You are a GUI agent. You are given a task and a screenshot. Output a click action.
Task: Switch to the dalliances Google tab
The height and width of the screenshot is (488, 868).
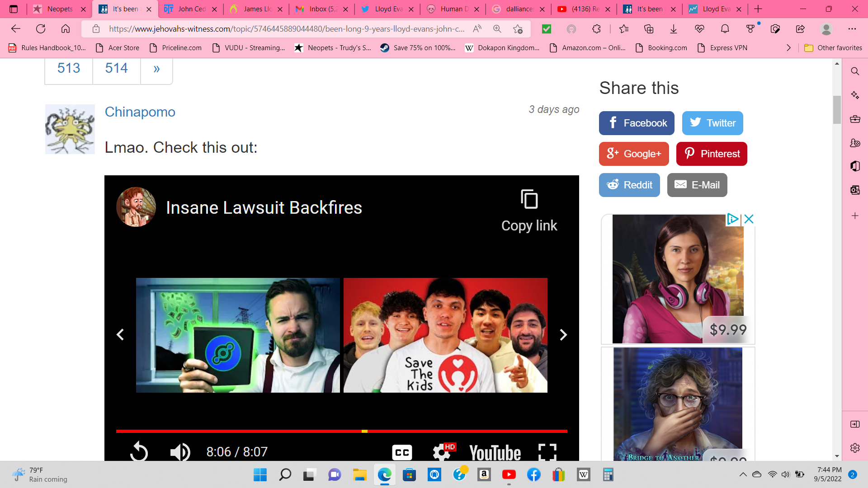[519, 9]
